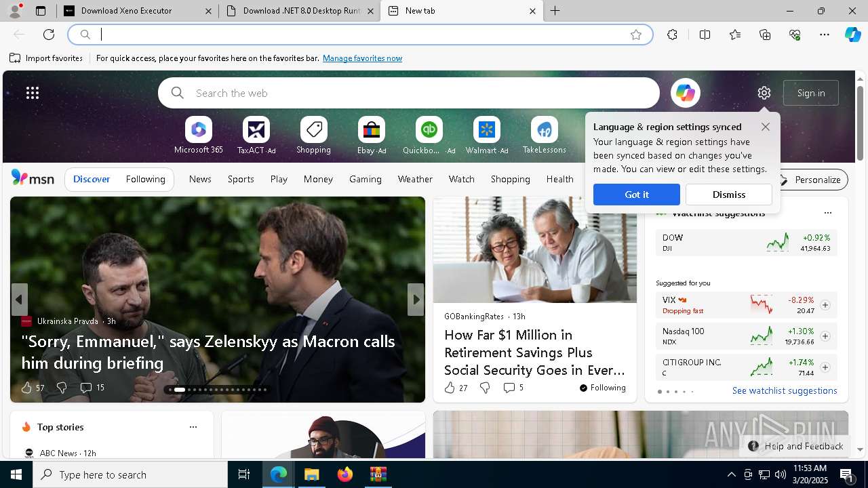Open Browser essentials heart icon
The width and height of the screenshot is (868, 488).
(795, 35)
